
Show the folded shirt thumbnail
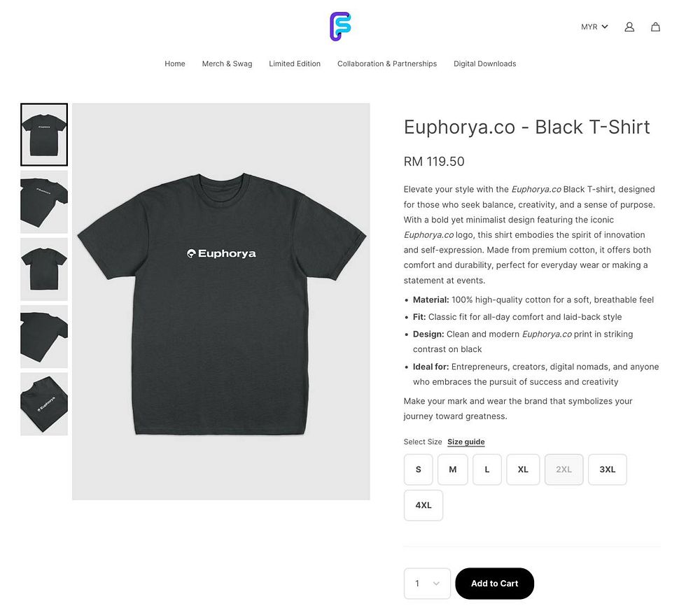[44, 404]
